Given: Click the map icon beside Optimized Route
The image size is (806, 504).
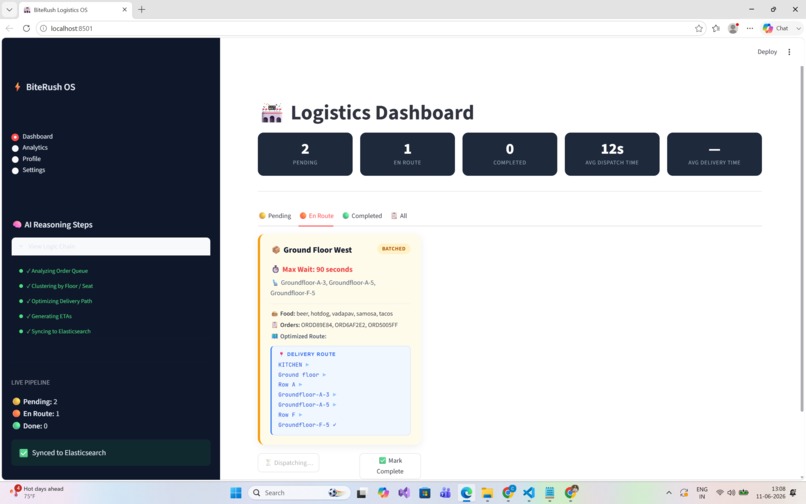Looking at the screenshot, I should click(274, 336).
